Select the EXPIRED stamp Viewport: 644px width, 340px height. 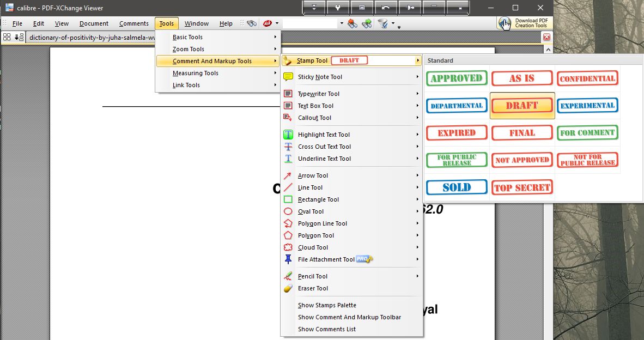tap(457, 132)
